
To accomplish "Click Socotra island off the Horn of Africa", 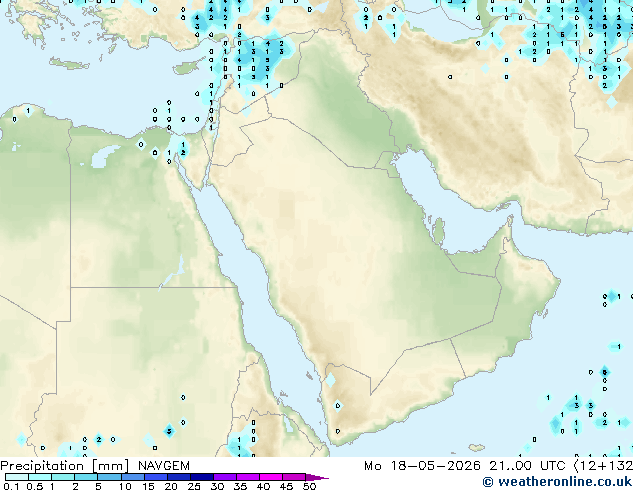I will (x=477, y=448).
